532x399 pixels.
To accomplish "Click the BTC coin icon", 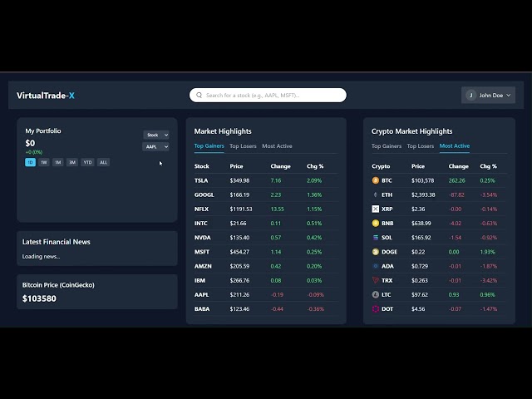I will click(x=375, y=180).
